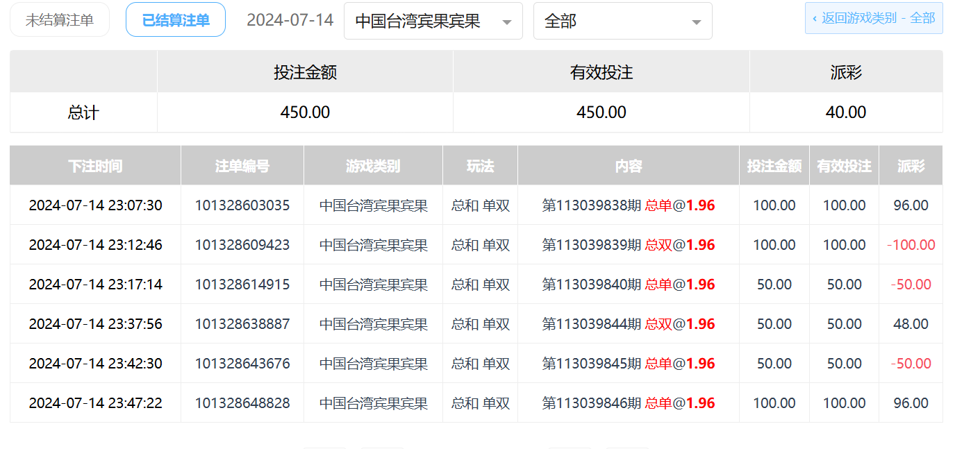The height and width of the screenshot is (449, 980).
Task: Select order number 101328603035
Action: point(242,205)
